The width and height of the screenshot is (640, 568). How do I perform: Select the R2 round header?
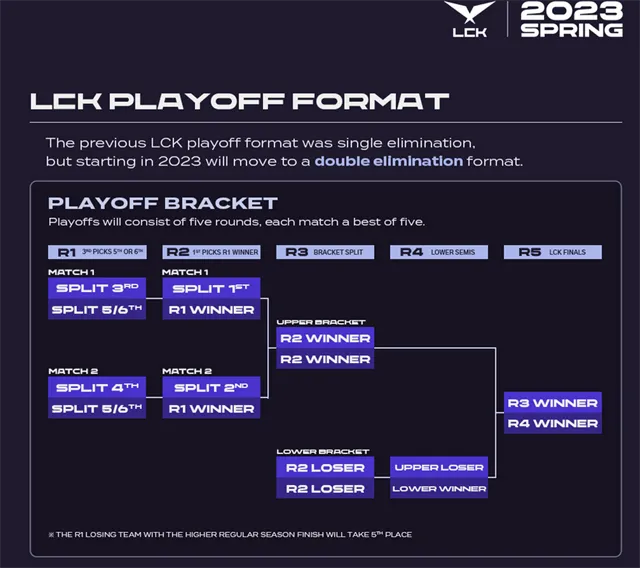[x=212, y=252]
